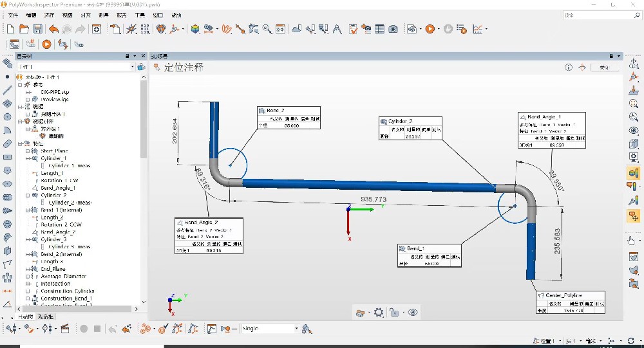
Task: Open the 工具 (Tools) menu
Action: tap(140, 15)
